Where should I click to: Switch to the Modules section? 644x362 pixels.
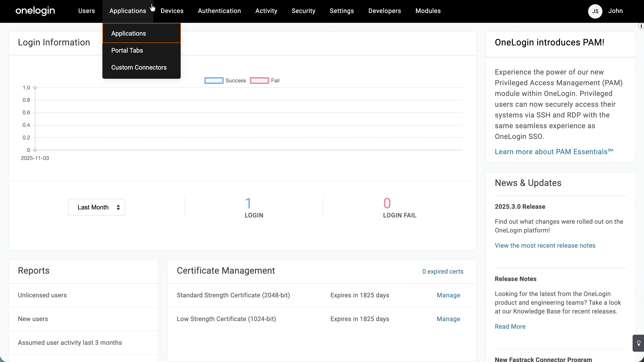[x=428, y=11]
